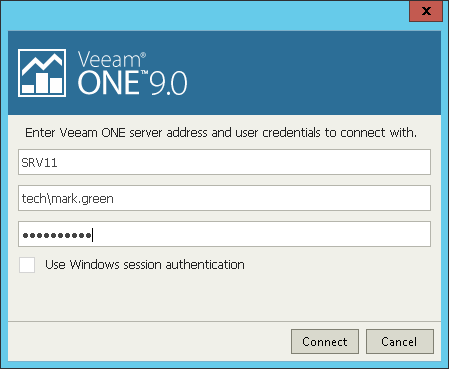Click the Veeam ONE 9.0 title text

pos(132,73)
